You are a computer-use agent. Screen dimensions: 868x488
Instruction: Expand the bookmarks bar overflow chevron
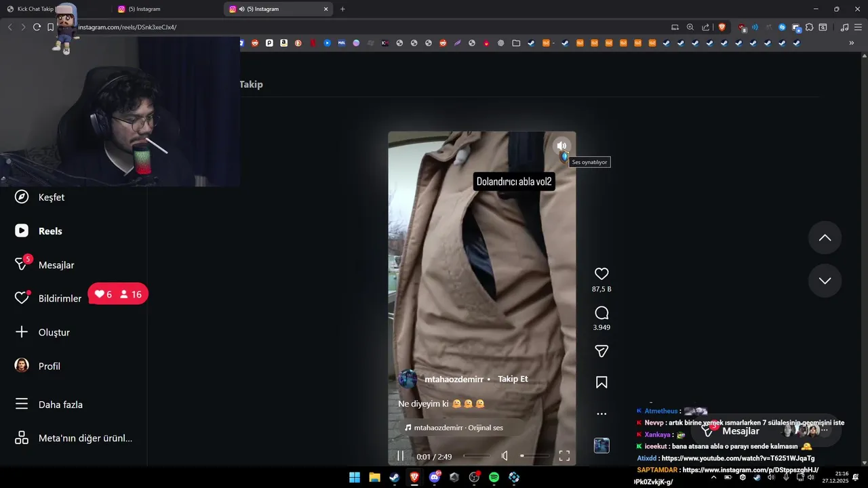852,43
